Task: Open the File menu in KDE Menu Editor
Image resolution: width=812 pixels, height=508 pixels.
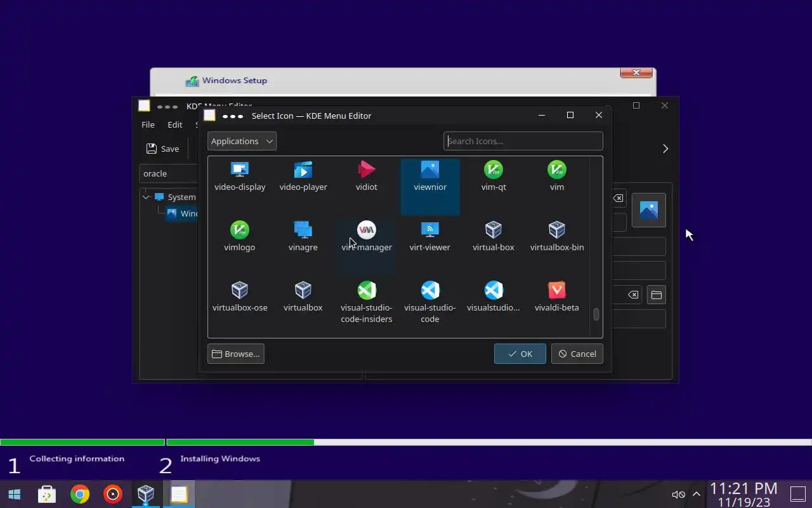Action: coord(148,124)
